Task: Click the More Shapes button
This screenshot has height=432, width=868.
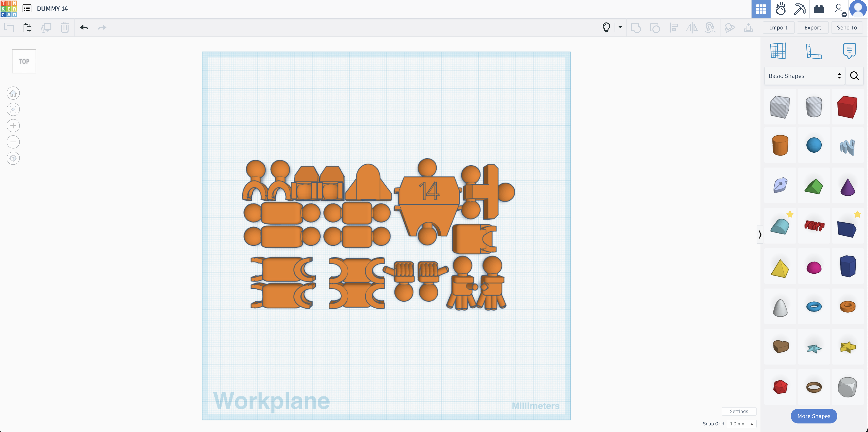Action: tap(814, 416)
